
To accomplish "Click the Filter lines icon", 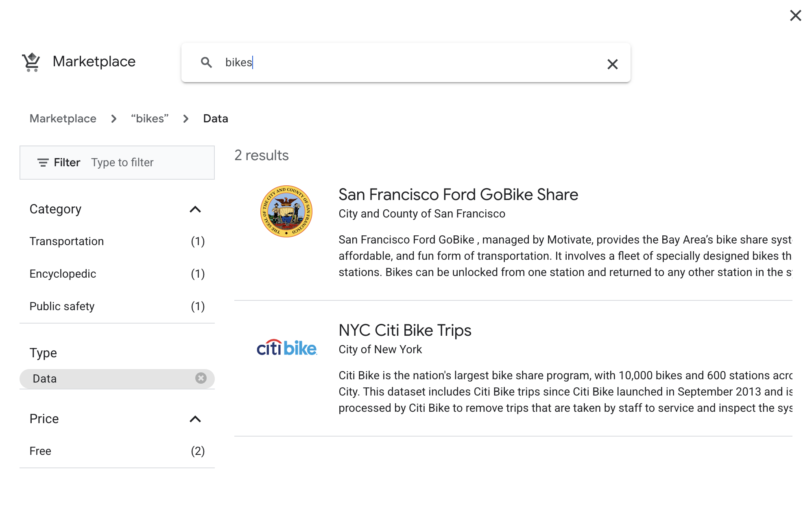I will (43, 163).
